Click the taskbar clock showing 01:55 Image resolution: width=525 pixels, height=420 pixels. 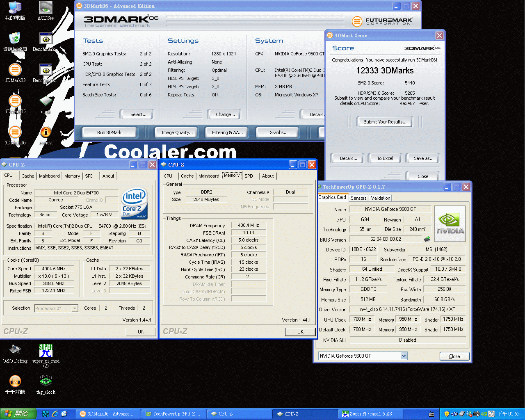(509, 414)
